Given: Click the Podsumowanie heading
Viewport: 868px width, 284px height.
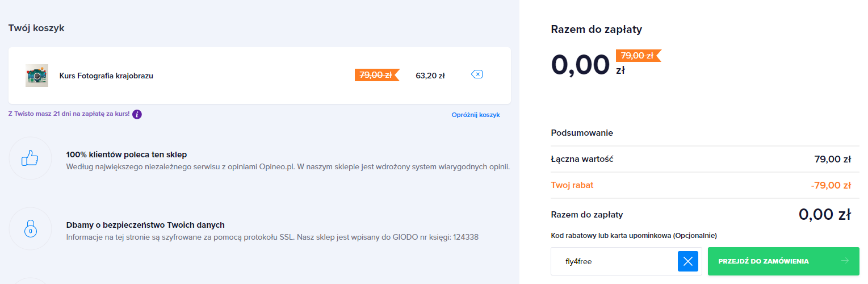Looking at the screenshot, I should click(582, 133).
